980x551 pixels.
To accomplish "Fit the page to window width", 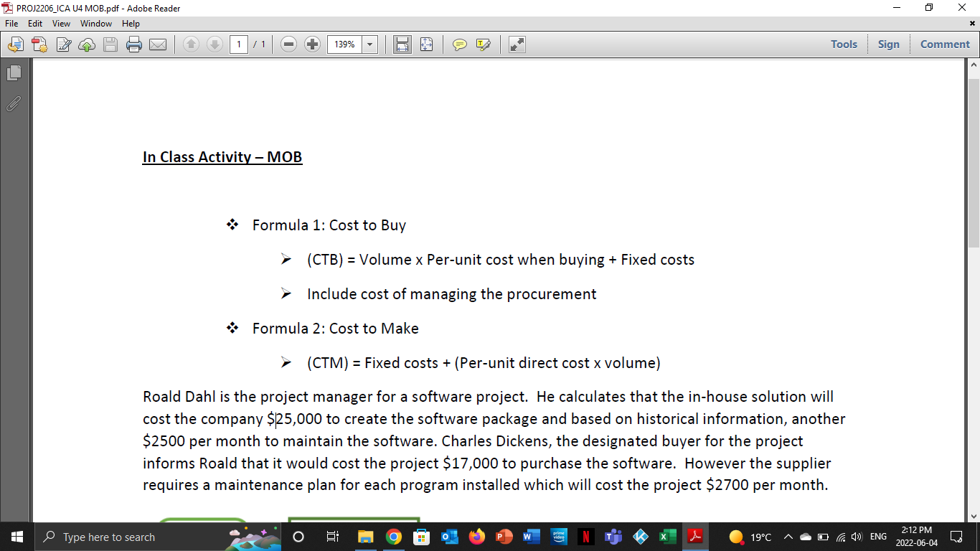I will tap(402, 44).
